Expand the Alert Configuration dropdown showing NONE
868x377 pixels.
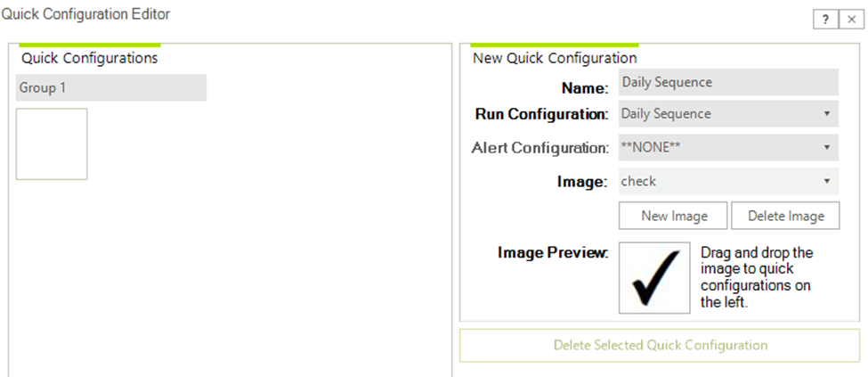point(727,147)
